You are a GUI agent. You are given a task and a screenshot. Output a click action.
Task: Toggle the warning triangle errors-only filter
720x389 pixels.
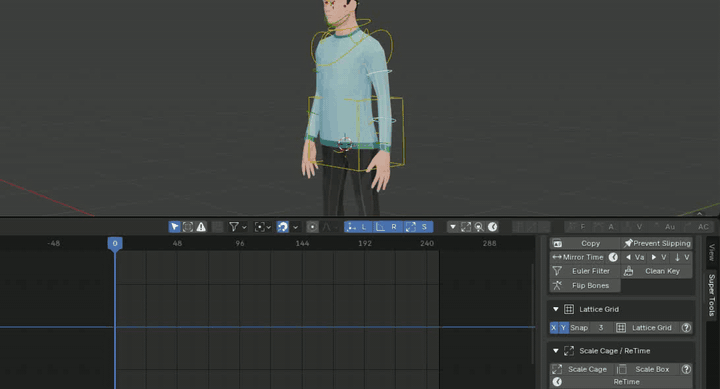[201, 227]
